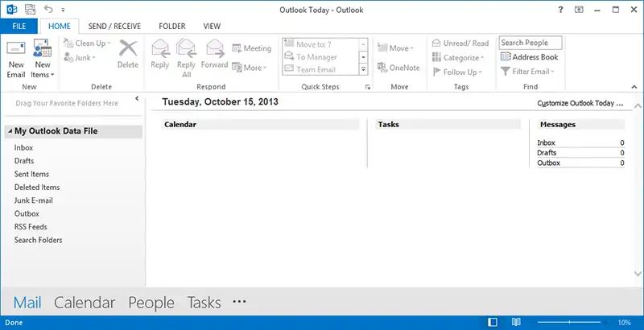Select the 'Move to: ?' quick step
644x330 pixels.
320,44
